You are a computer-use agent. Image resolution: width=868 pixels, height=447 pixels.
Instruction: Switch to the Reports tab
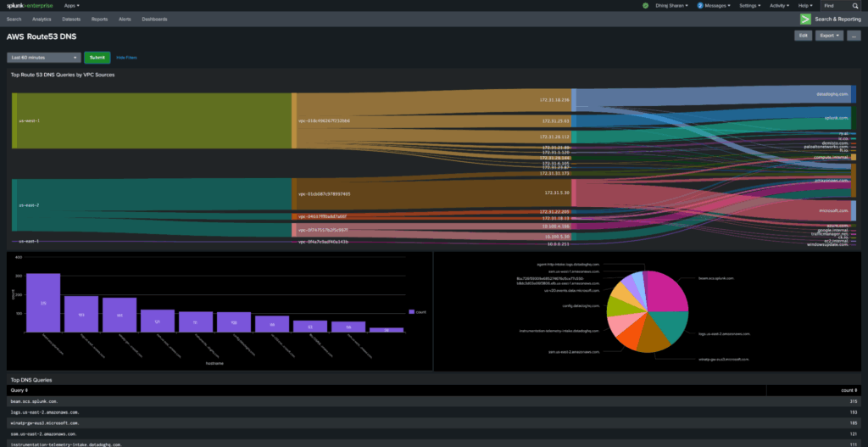(100, 19)
